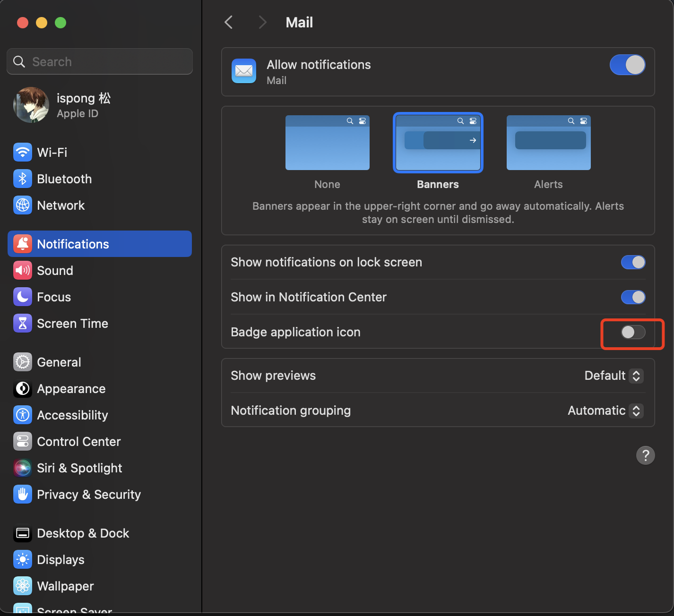Click the Displays sun icon
The width and height of the screenshot is (674, 616).
coord(23,559)
